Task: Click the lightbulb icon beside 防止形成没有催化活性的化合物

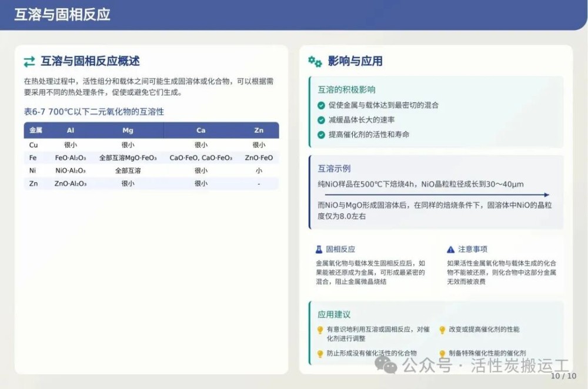Action: tap(320, 353)
